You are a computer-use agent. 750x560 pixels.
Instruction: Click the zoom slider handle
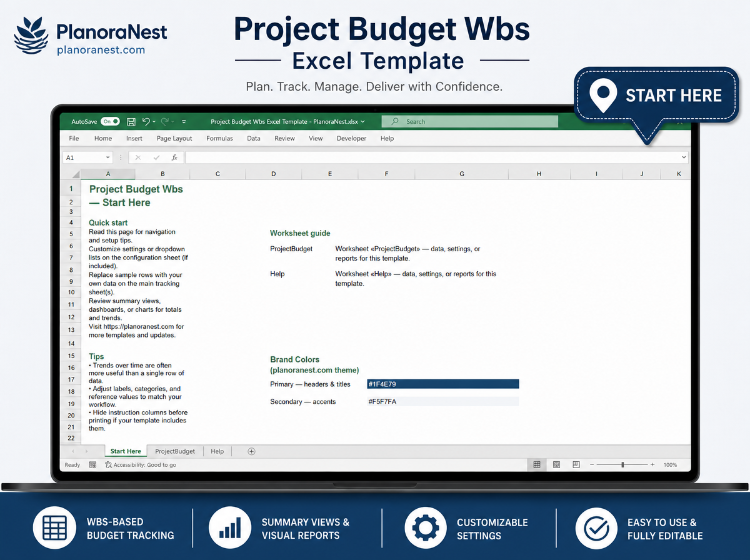point(622,465)
